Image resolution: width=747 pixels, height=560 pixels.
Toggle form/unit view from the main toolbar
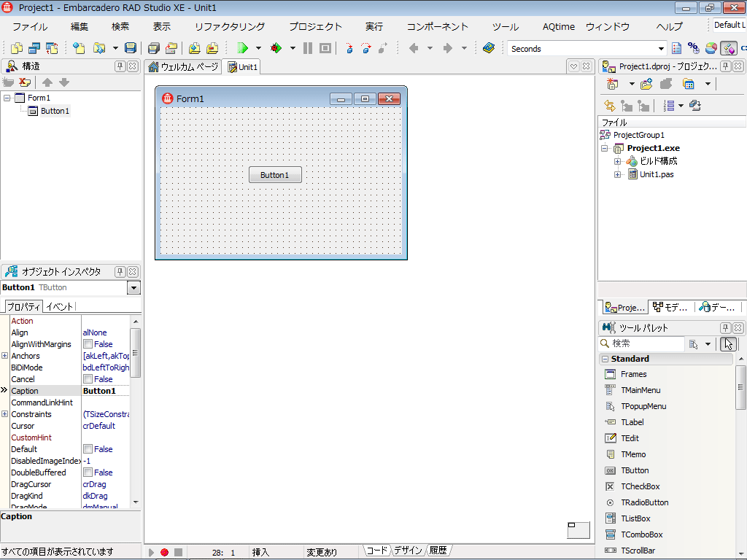[x=52, y=48]
